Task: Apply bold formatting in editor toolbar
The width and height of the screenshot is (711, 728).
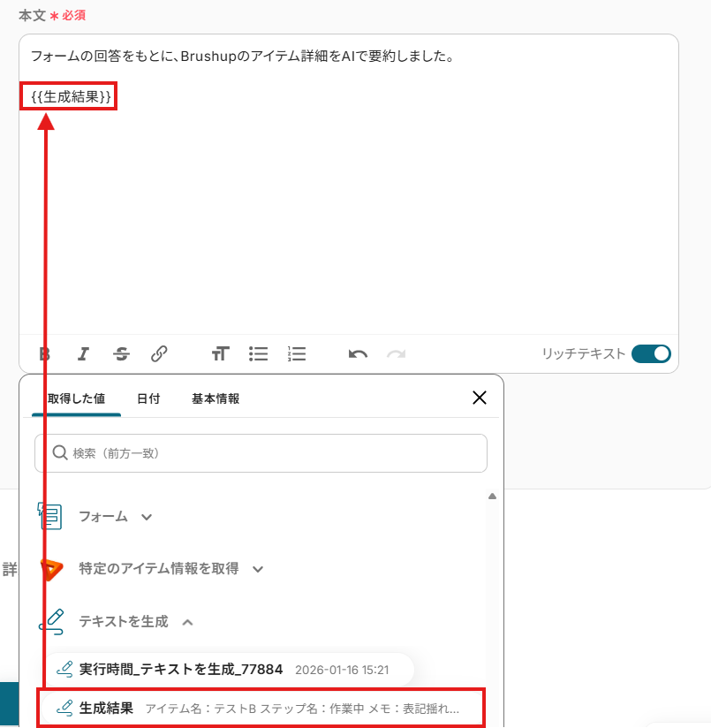Action: (45, 353)
